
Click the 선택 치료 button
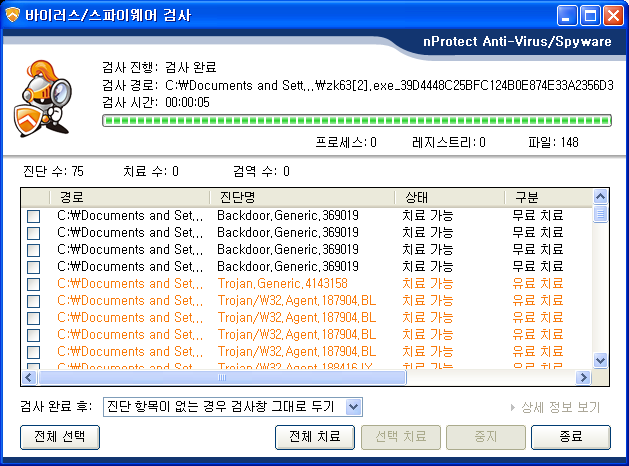401,437
